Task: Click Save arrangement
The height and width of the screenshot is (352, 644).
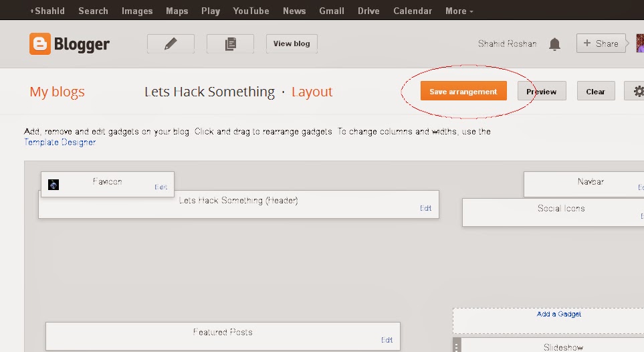Action: point(463,91)
